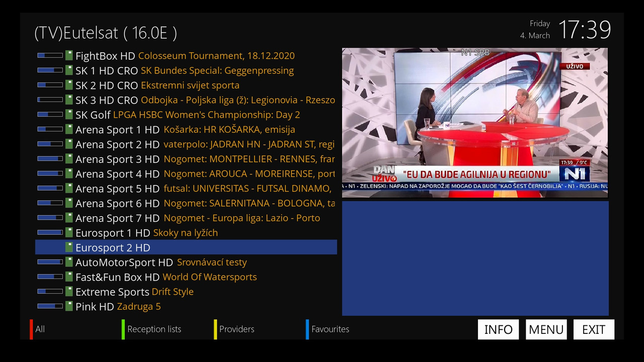
Task: Switch to Reception lists (green key)
Action: pos(151,329)
